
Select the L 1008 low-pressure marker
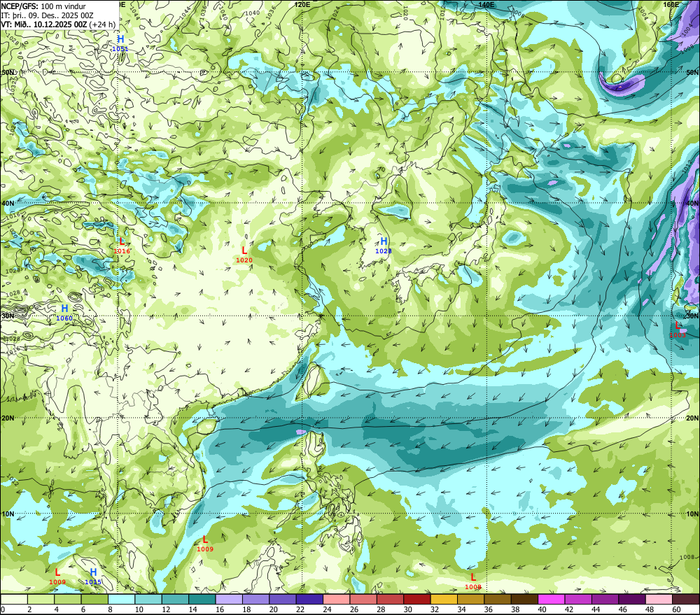click(473, 581)
